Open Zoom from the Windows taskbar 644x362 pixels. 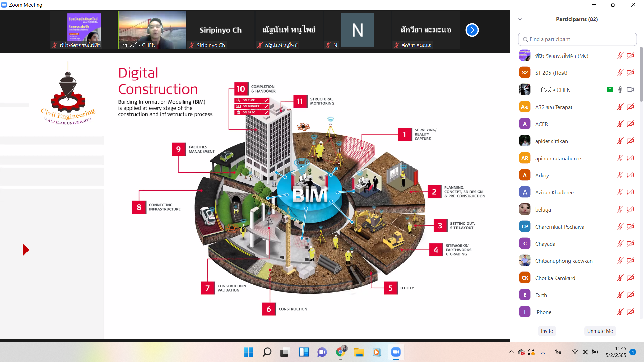(396, 352)
